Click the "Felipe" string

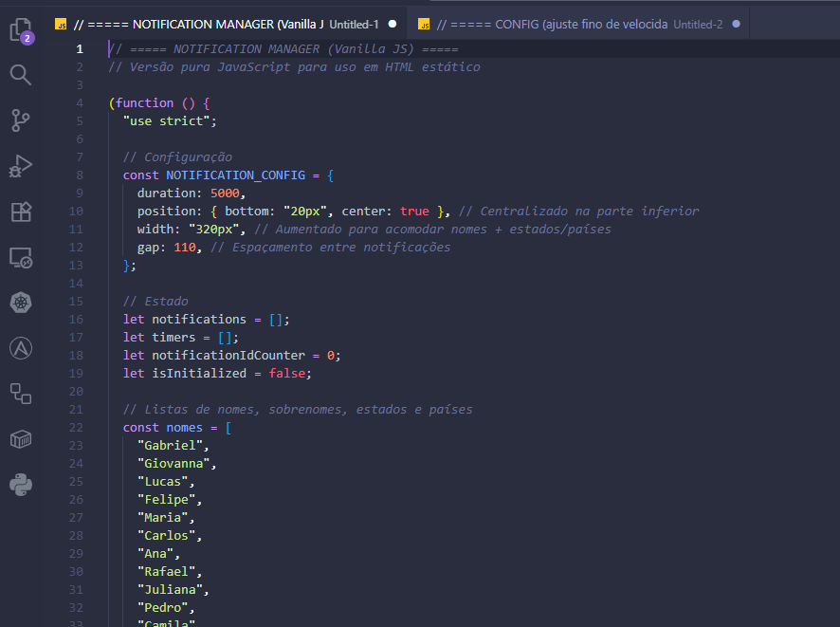click(x=167, y=500)
